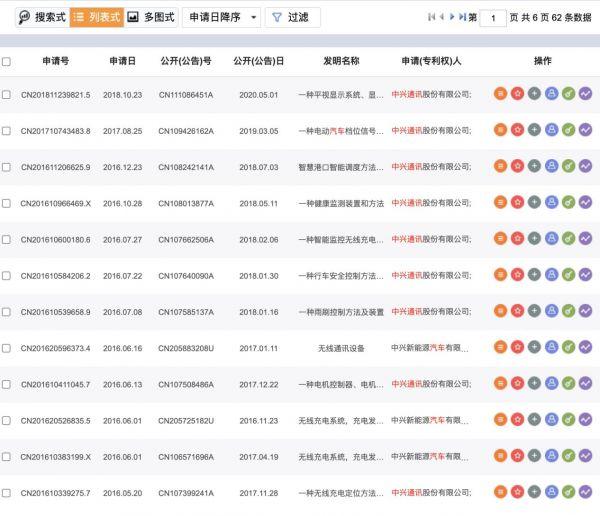Go to next page arrow
600x516 pixels.
tap(452, 17)
